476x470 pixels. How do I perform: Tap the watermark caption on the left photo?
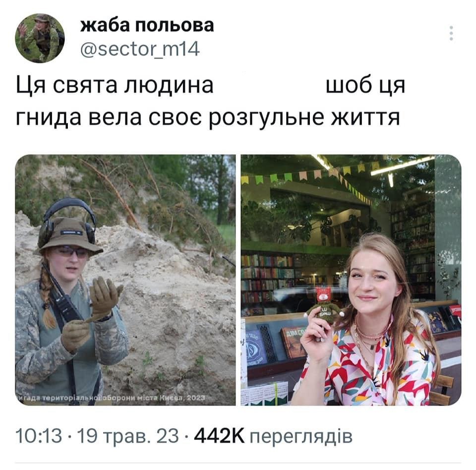click(x=111, y=398)
